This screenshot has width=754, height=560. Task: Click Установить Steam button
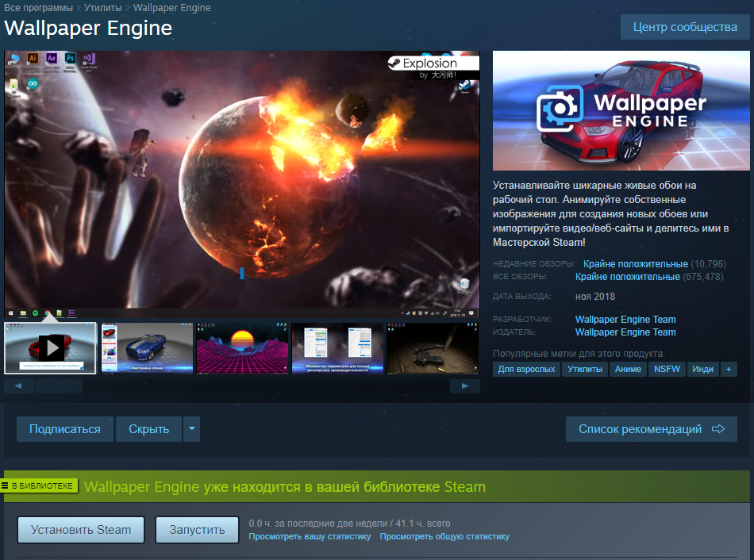click(81, 530)
